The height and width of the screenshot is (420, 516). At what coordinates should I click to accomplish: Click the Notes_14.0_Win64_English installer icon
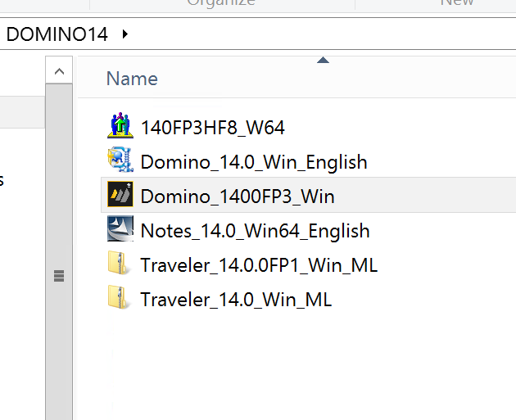[120, 228]
